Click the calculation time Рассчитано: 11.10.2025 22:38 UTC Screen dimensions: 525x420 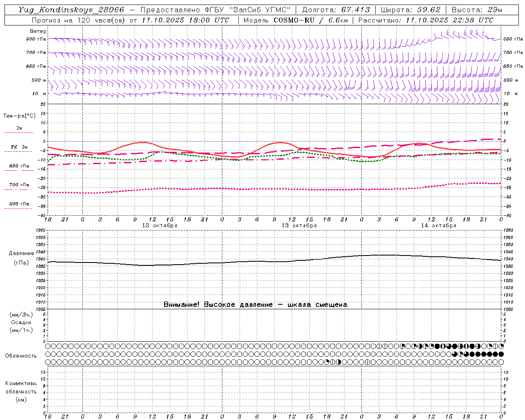(x=426, y=20)
